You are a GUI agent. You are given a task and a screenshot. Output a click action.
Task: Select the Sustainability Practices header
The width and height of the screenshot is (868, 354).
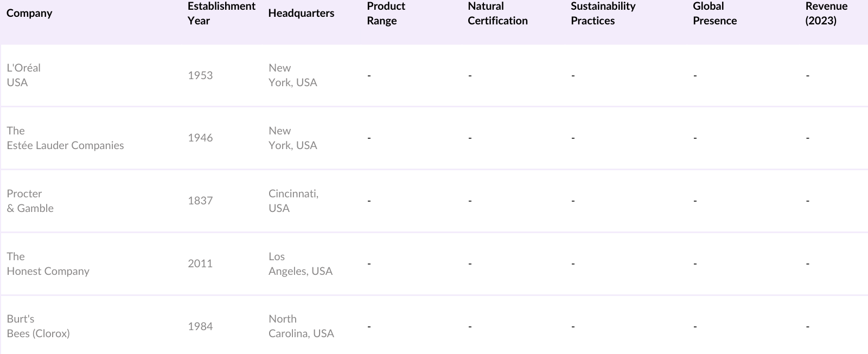[603, 14]
